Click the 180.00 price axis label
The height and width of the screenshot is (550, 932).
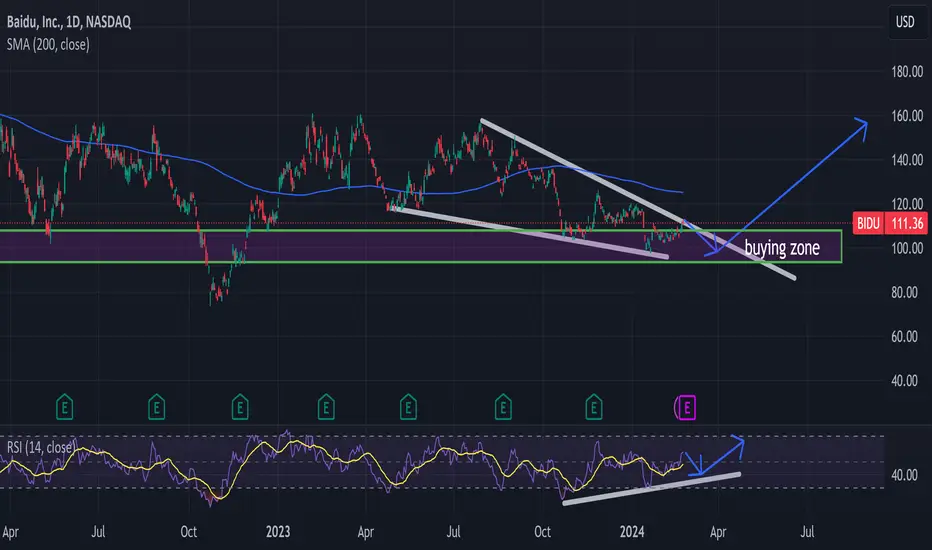907,72
